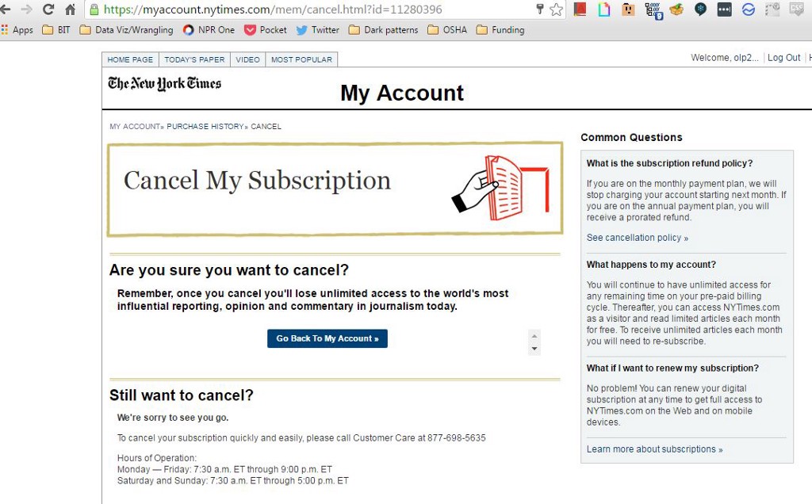Viewport: 812px width, 504px height.
Task: Click the small scroll up arrow
Action: (x=534, y=336)
